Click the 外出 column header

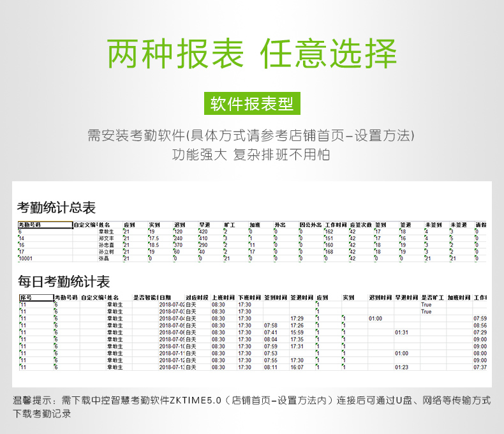click(279, 225)
